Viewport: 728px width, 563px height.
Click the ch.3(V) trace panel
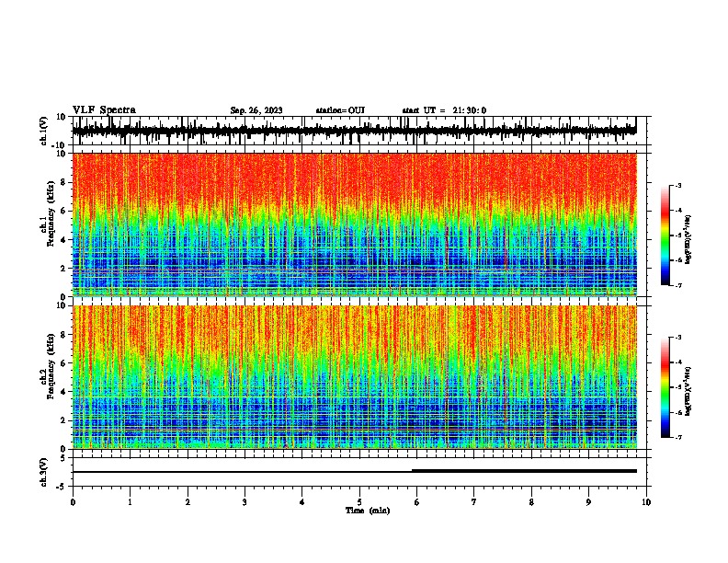coord(361,472)
